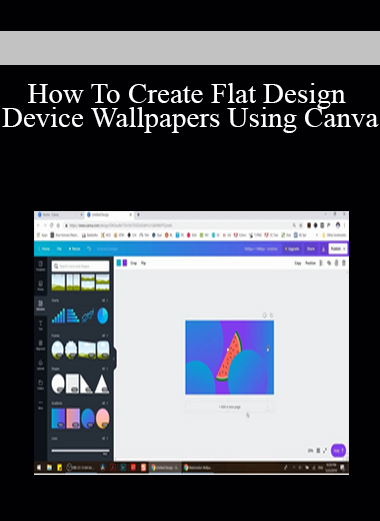Screen dimensions: 380x521
Task: Click Add a new page button
Action: (230, 407)
